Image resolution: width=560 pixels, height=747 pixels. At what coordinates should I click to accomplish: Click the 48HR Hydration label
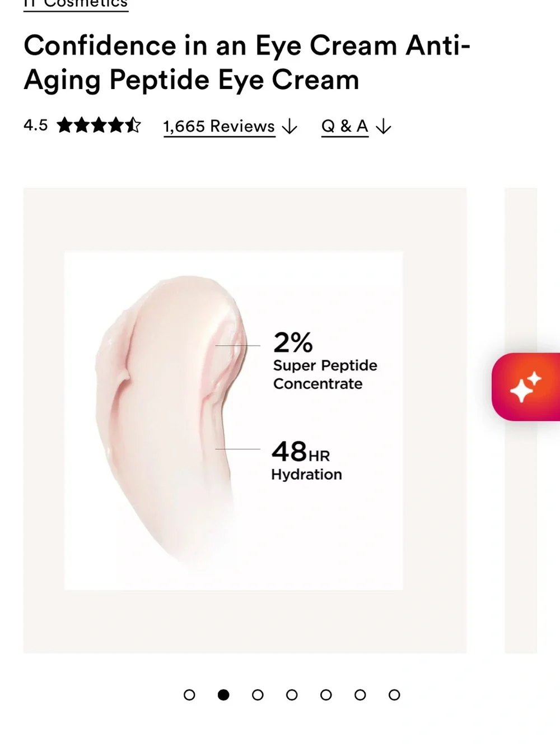coord(306,461)
